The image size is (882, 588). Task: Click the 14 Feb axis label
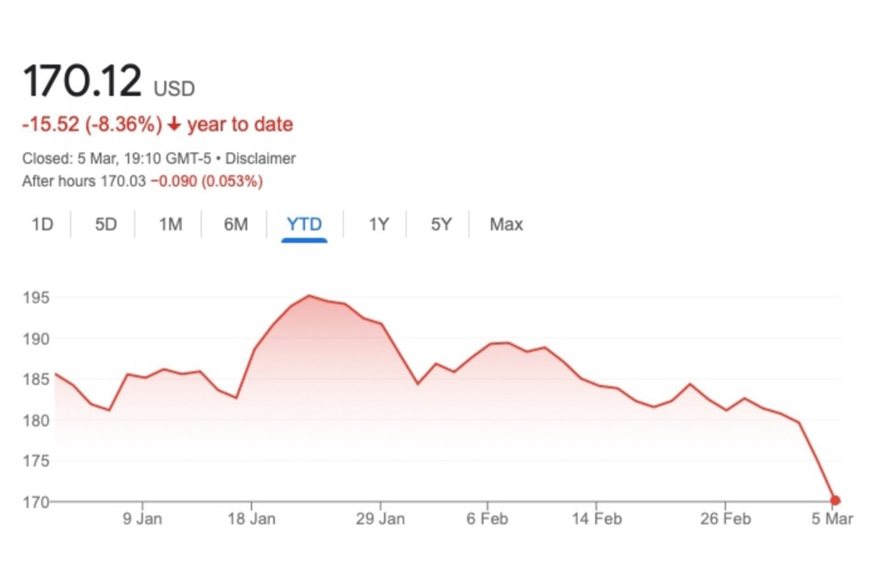(x=596, y=519)
